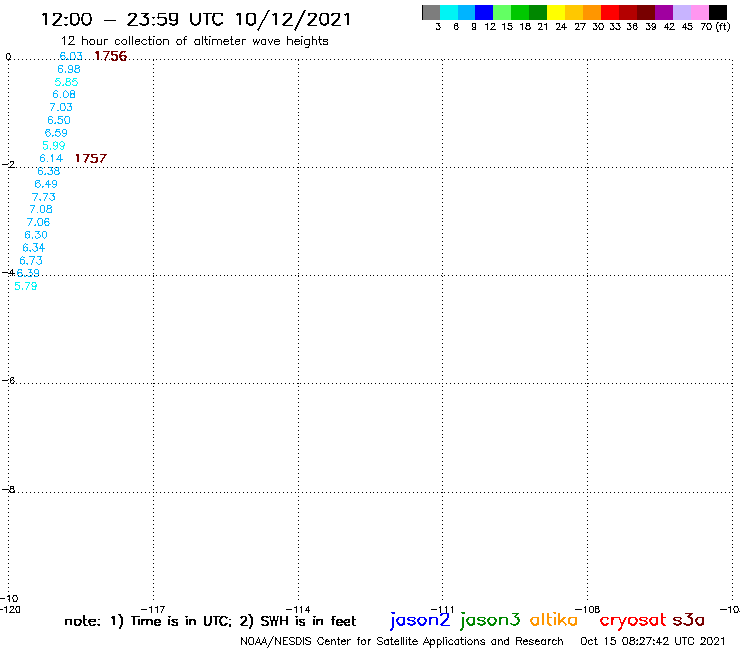The image size is (740, 650).
Task: Pick the lavender swatch in the color bar
Action: click(681, 13)
